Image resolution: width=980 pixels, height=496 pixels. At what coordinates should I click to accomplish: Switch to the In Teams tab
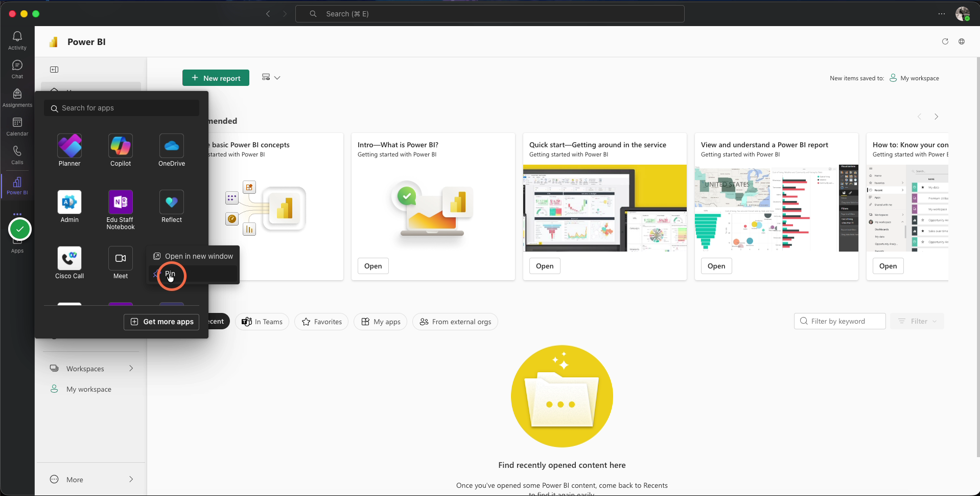tap(262, 322)
